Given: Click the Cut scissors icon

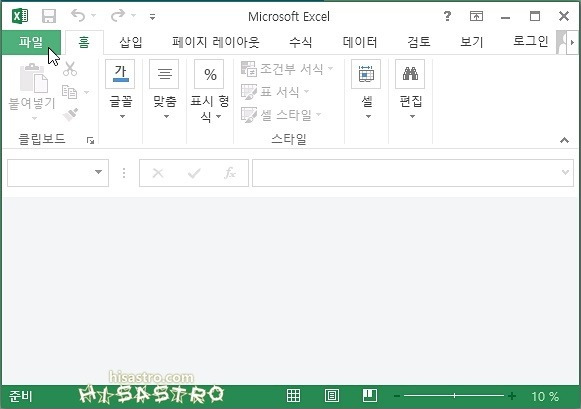Looking at the screenshot, I should click(70, 69).
